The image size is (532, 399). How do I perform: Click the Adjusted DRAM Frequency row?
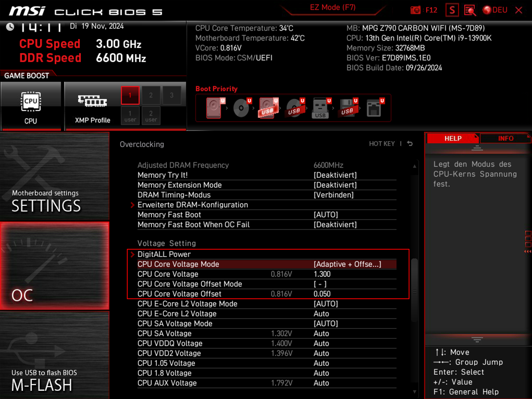(x=267, y=165)
